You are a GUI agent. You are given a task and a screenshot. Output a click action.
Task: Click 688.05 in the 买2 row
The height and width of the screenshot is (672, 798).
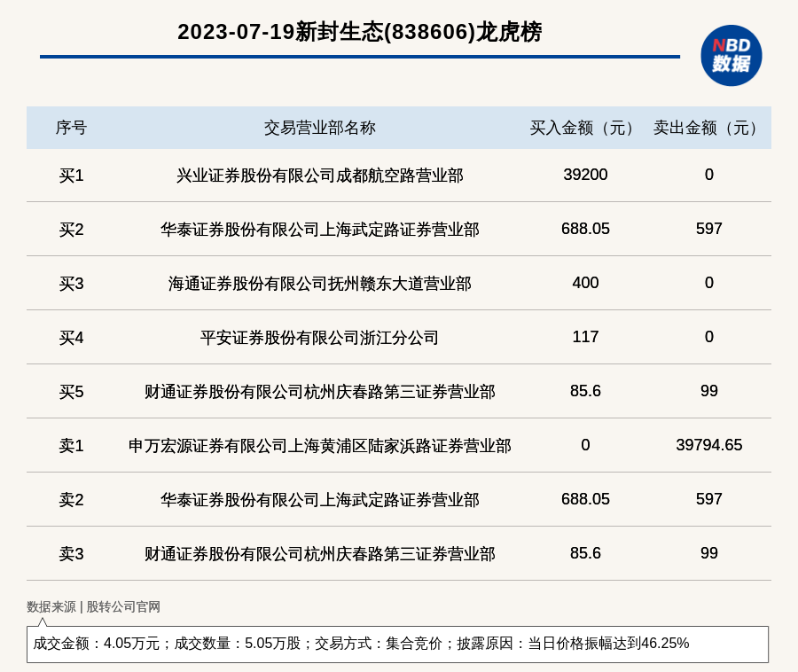coord(585,229)
